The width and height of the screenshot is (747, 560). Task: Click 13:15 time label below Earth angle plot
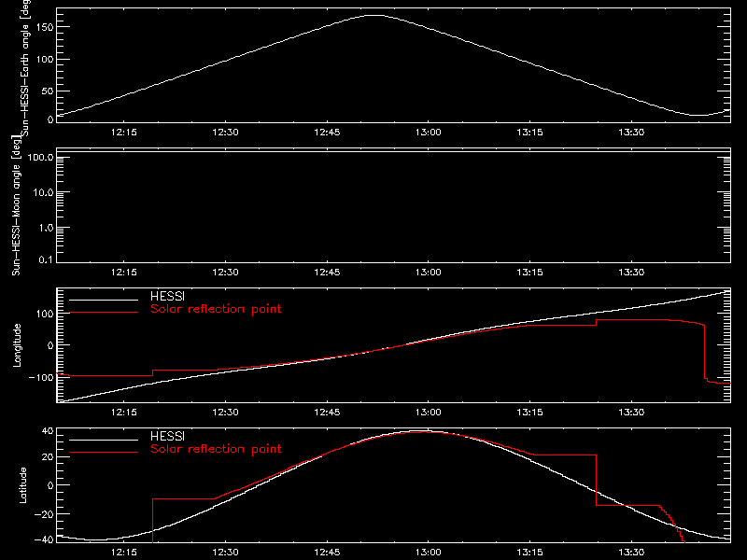click(x=529, y=133)
